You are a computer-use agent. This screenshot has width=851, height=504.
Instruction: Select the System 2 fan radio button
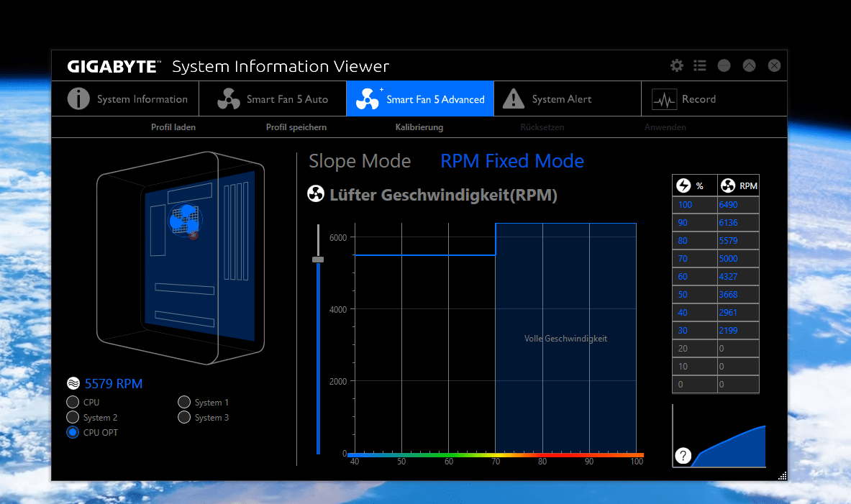pos(73,417)
